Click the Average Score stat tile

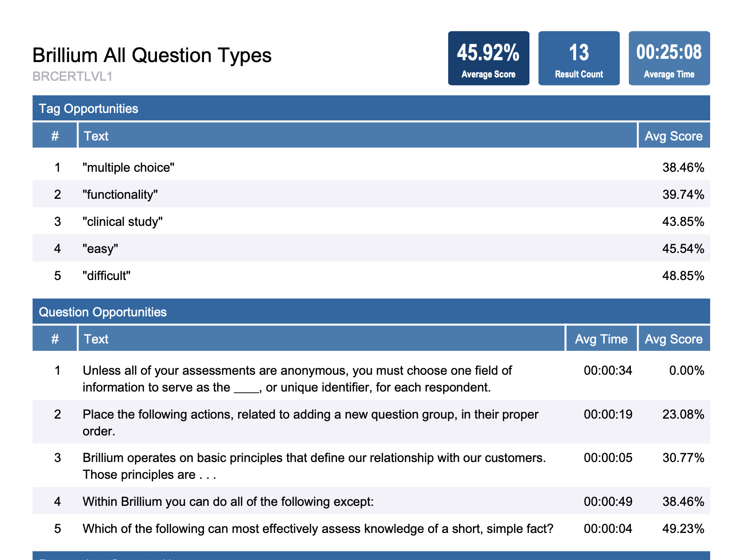click(488, 57)
